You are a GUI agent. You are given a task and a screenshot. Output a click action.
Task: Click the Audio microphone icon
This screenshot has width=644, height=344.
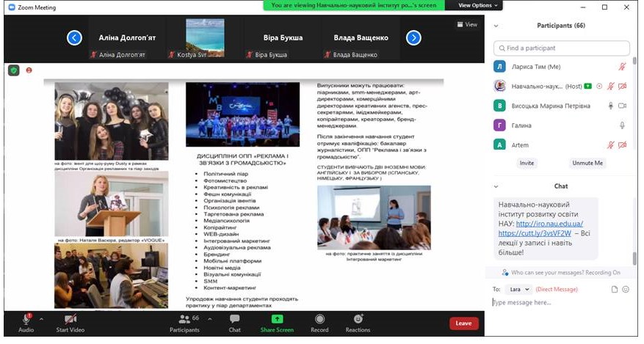click(26, 319)
